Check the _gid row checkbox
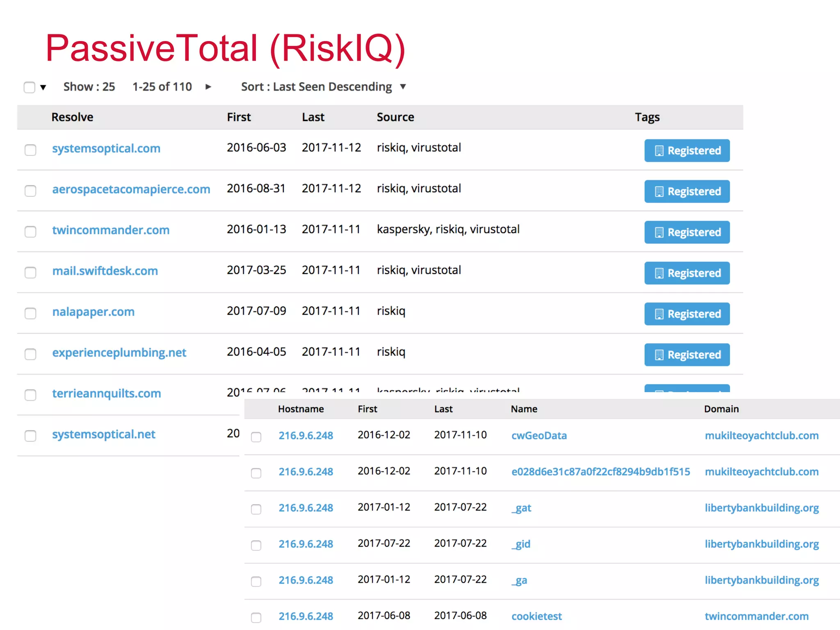 click(256, 545)
